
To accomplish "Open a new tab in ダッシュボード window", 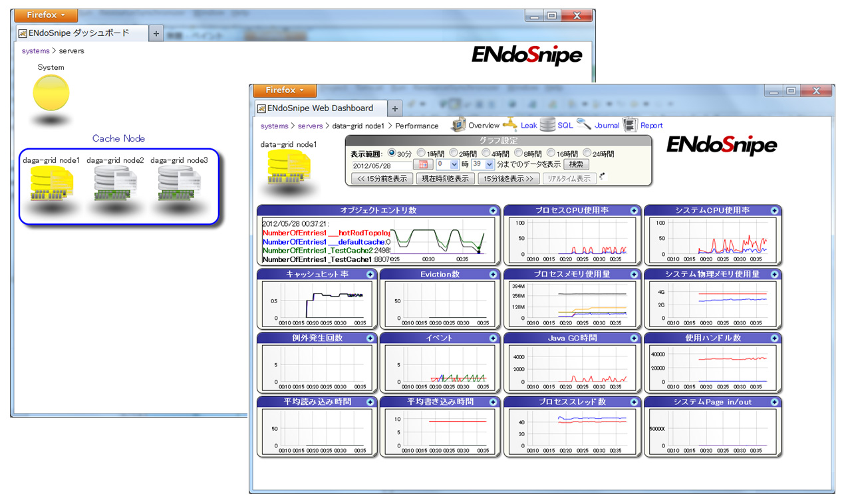I will (x=156, y=33).
